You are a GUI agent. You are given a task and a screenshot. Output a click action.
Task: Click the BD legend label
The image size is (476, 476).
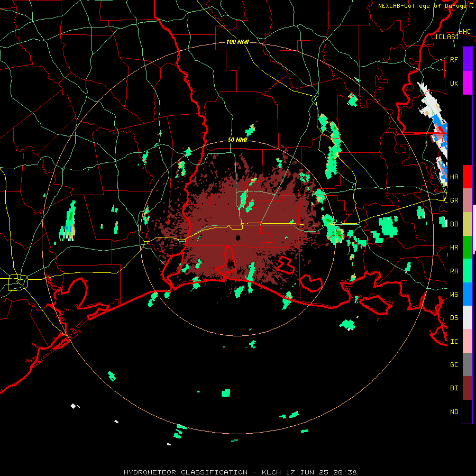click(x=454, y=224)
